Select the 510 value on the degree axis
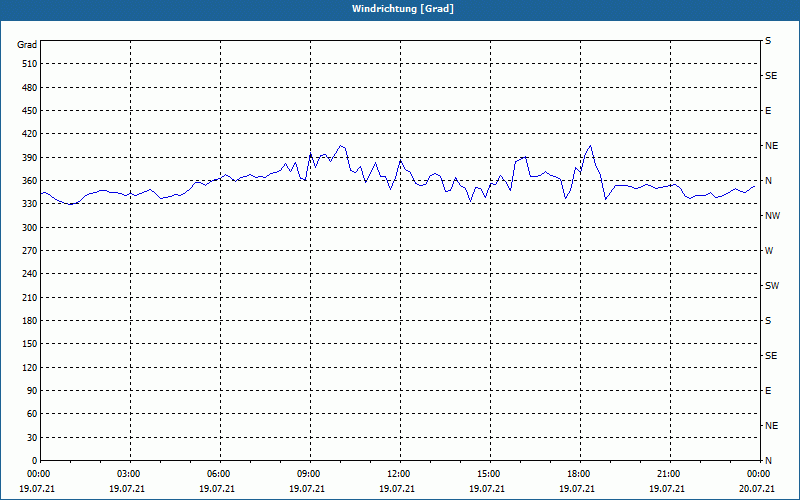 30,64
